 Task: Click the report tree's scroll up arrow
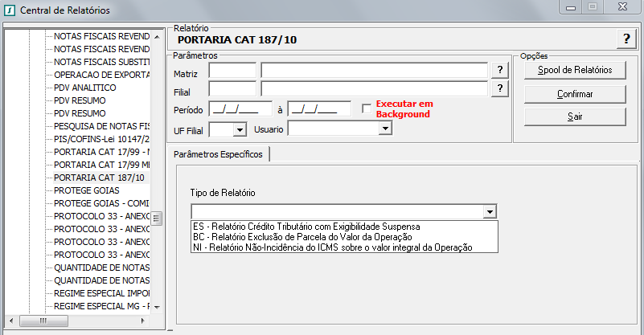click(157, 36)
